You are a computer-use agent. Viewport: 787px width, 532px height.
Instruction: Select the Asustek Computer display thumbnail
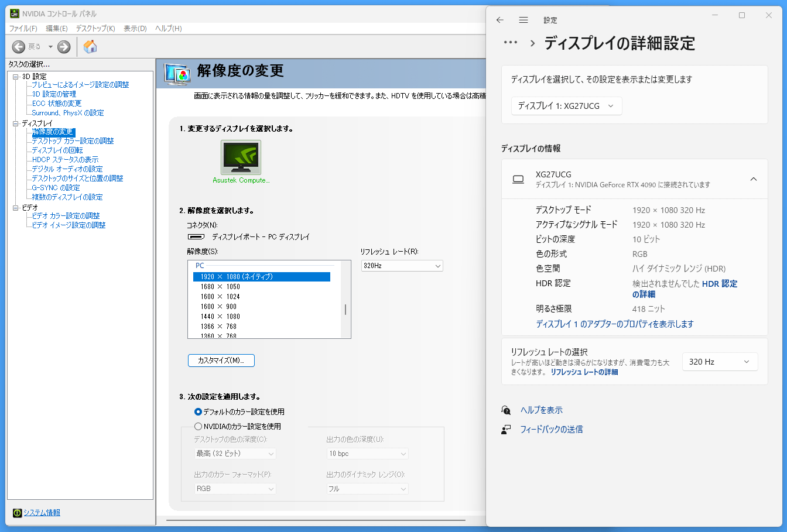click(x=241, y=157)
